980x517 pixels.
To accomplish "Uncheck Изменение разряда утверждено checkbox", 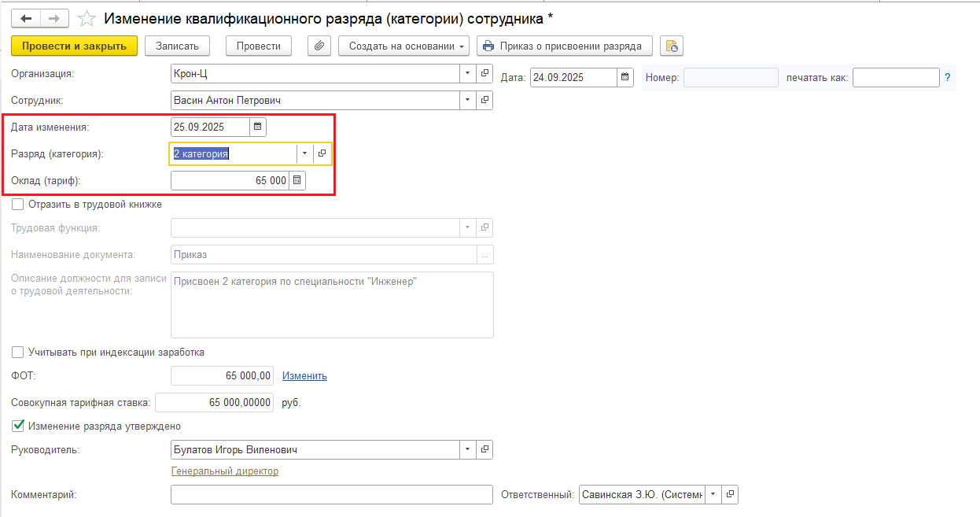I will 17,427.
